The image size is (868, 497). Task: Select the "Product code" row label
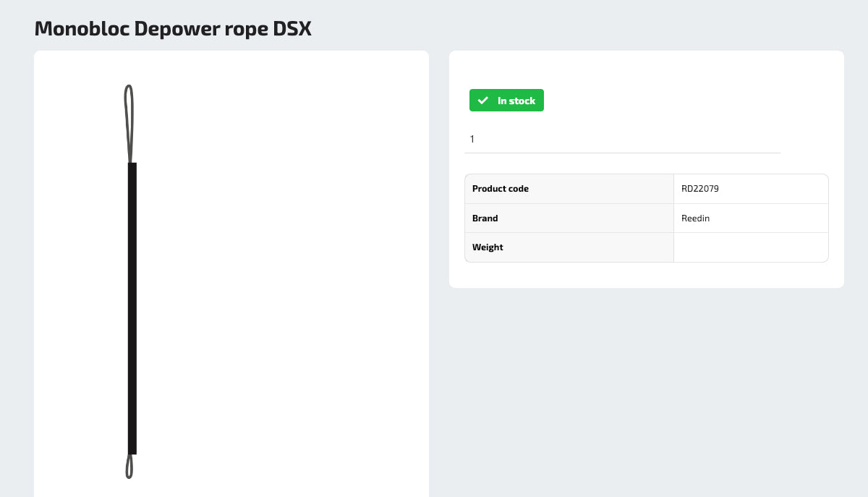501,189
